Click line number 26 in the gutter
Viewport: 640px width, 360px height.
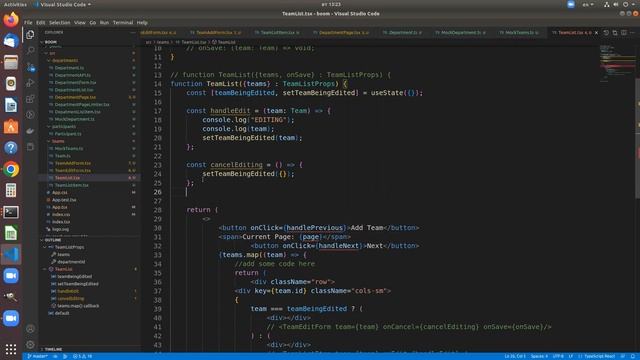click(158, 192)
